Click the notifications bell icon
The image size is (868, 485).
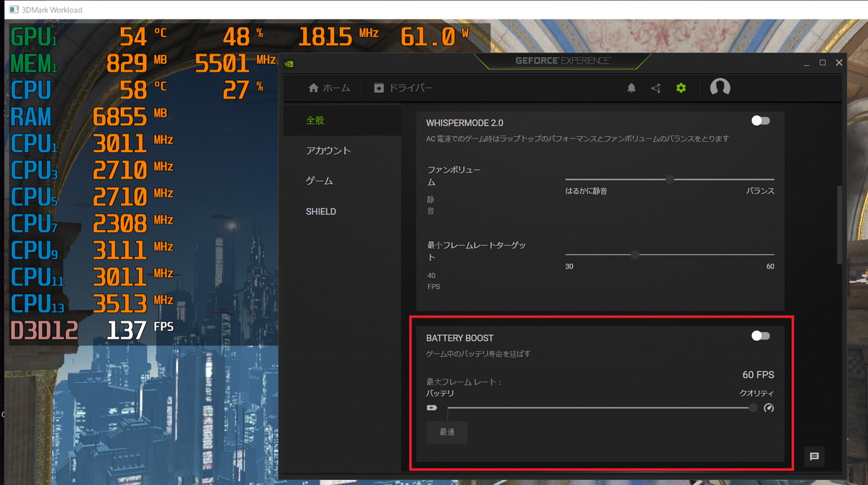[631, 88]
